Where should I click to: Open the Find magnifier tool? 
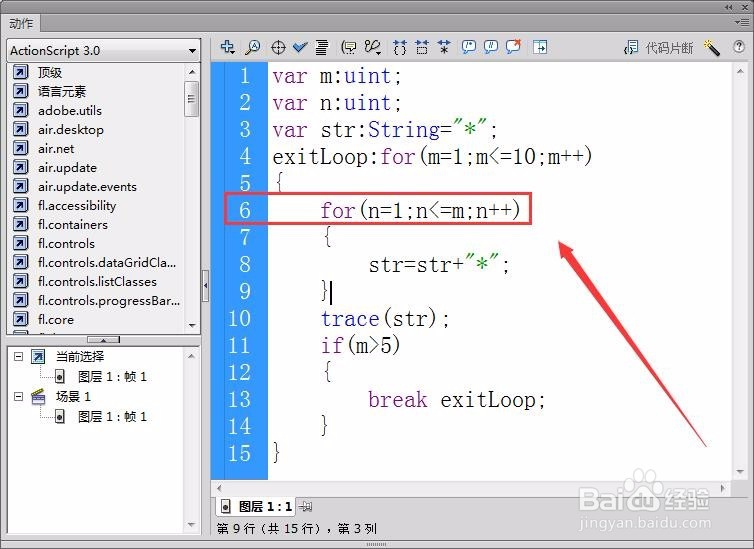click(253, 47)
